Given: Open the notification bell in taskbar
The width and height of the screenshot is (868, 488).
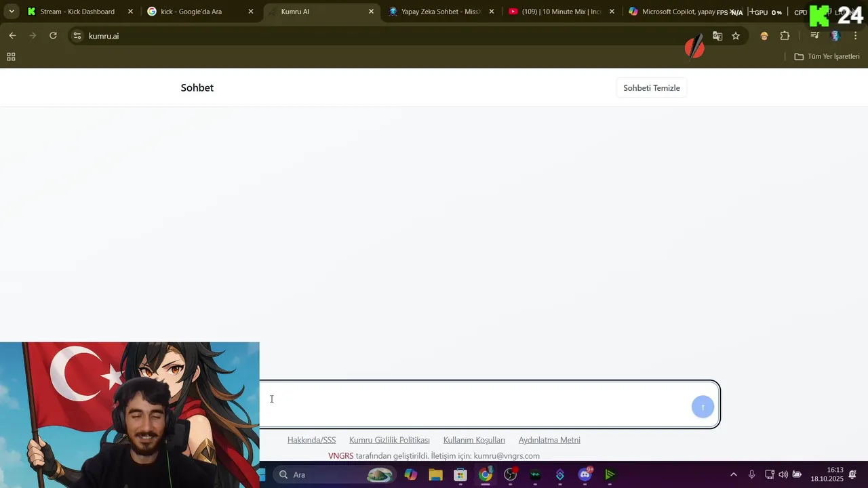Looking at the screenshot, I should (852, 474).
